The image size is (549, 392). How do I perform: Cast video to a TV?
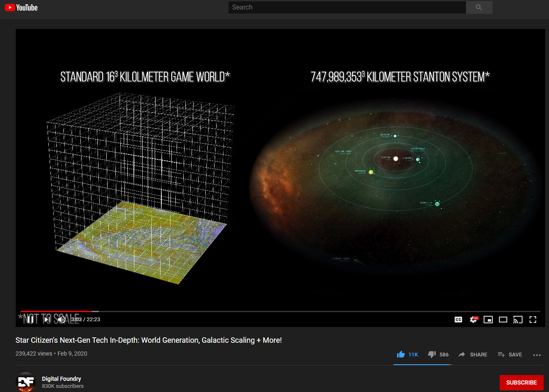point(518,320)
